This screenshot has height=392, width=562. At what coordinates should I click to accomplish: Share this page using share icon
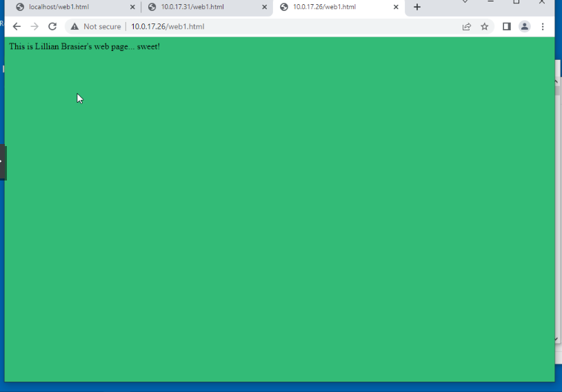coord(467,27)
